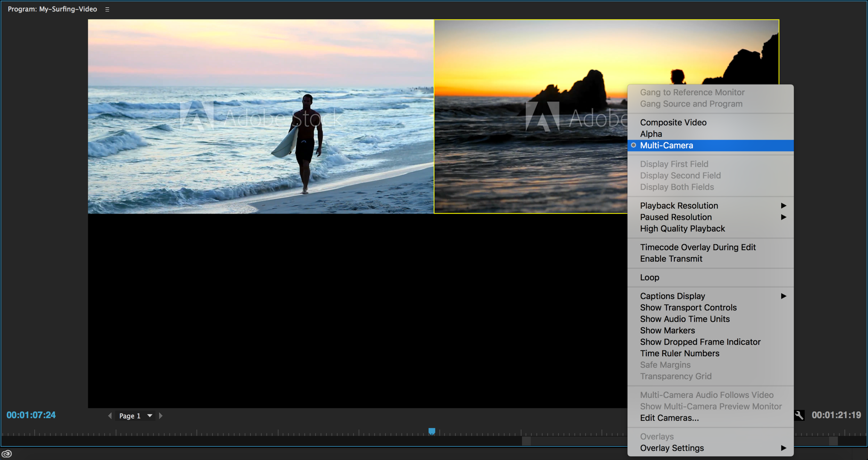Click the Gang to Reference Monitor entry
Screen dimensions: 868x460
tap(710, 92)
